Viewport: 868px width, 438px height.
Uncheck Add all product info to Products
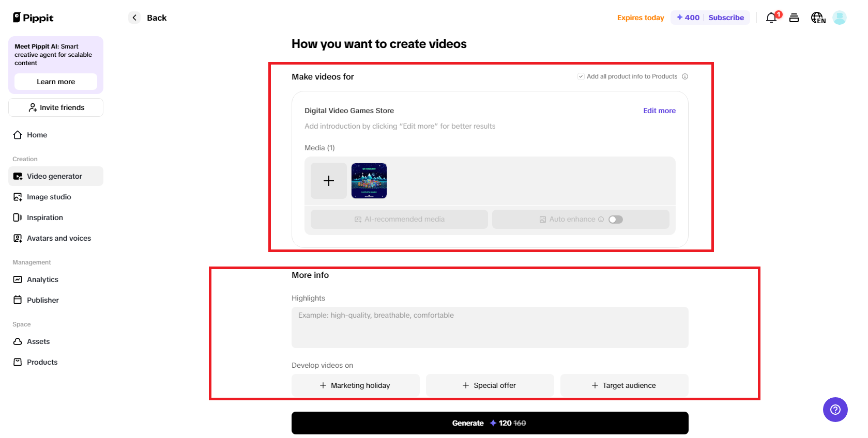(x=581, y=76)
